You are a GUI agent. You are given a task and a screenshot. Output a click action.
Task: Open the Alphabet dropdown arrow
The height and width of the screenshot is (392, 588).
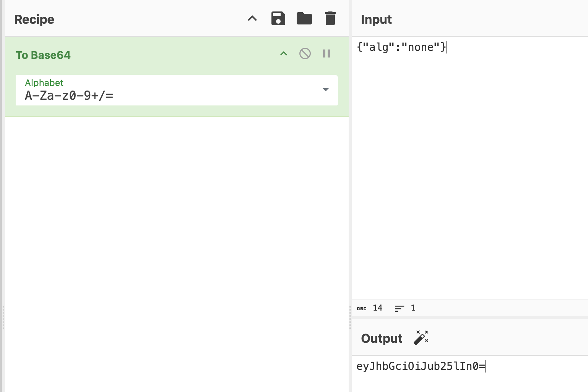pyautogui.click(x=325, y=90)
